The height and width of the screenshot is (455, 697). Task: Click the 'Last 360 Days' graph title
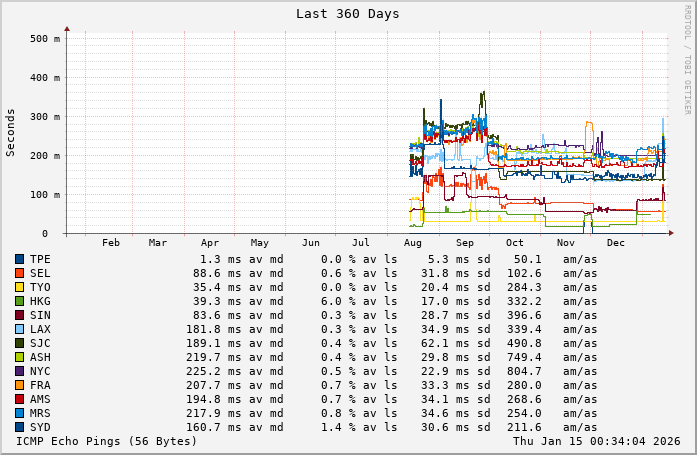coord(347,14)
